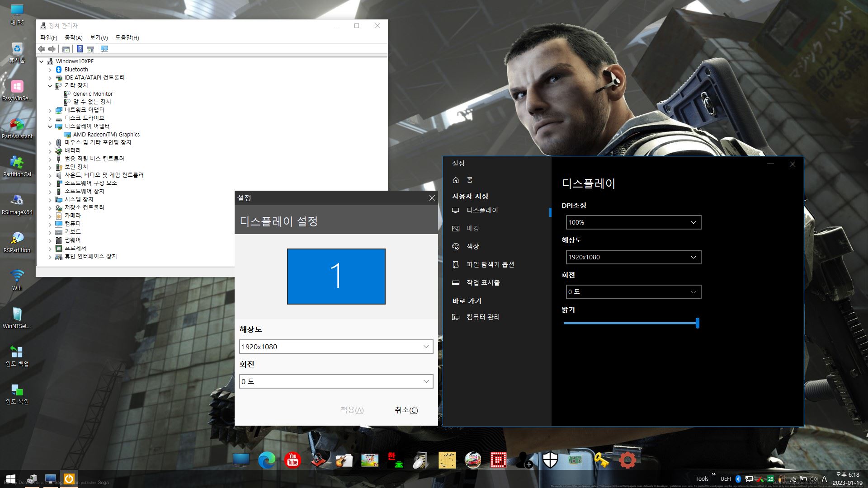Open the 도움말(H) menu
Screen dimensions: 868x488
point(127,38)
